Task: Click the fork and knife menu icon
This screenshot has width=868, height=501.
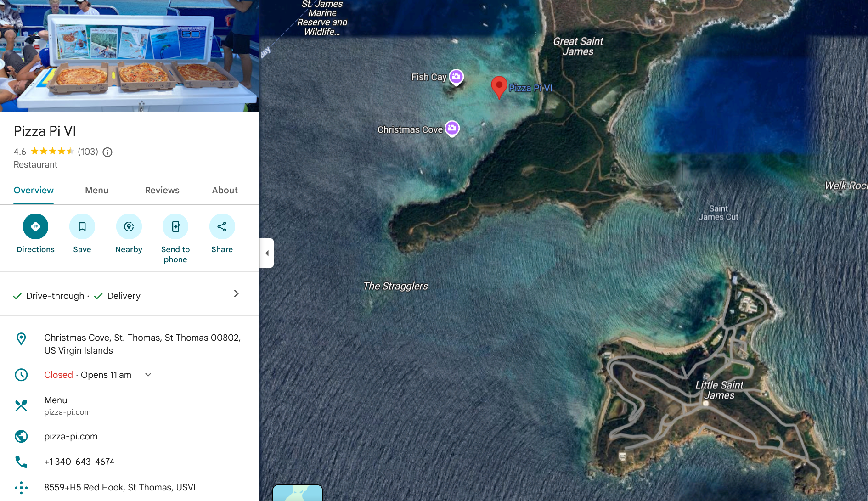Action: tap(21, 405)
